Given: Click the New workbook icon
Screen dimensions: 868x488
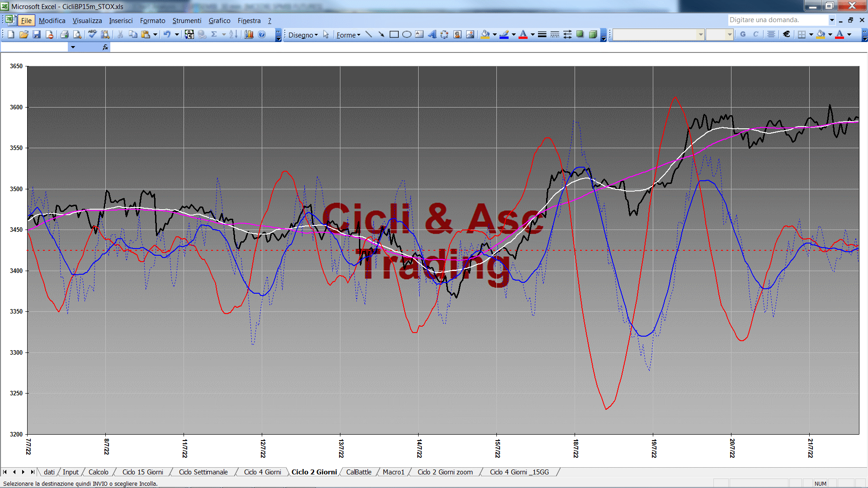Looking at the screenshot, I should pos(11,34).
